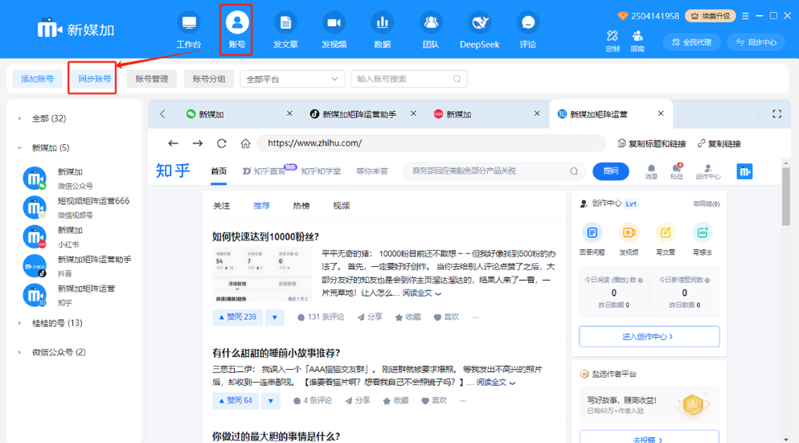
Task: Open the 工作台 workbench icon
Action: tap(189, 23)
